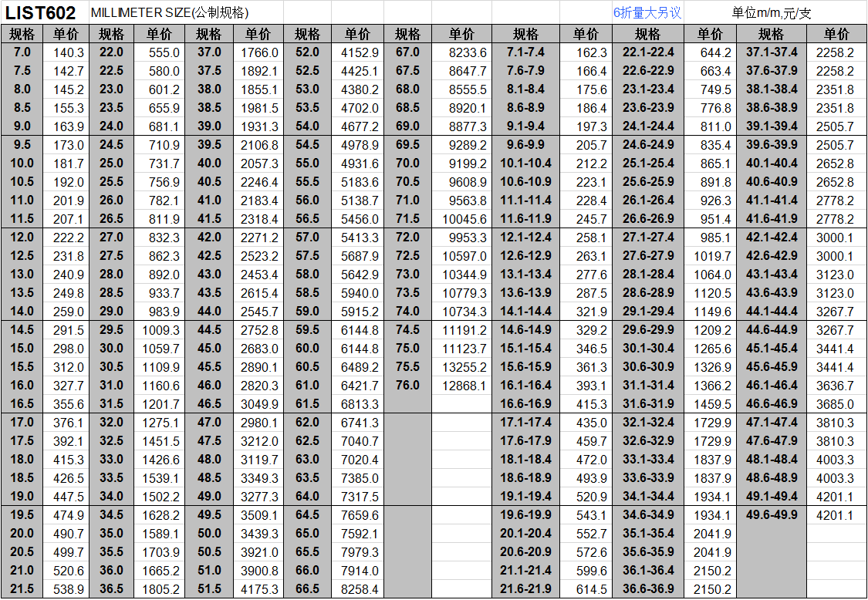
Task: Click the size 36.5 cell
Action: click(111, 589)
